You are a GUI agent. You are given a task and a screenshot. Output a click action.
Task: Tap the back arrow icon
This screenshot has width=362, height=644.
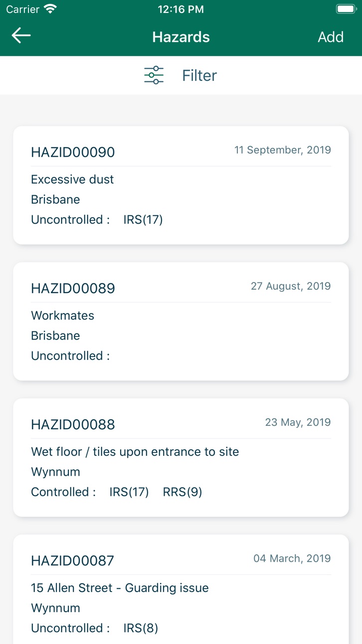(21, 36)
